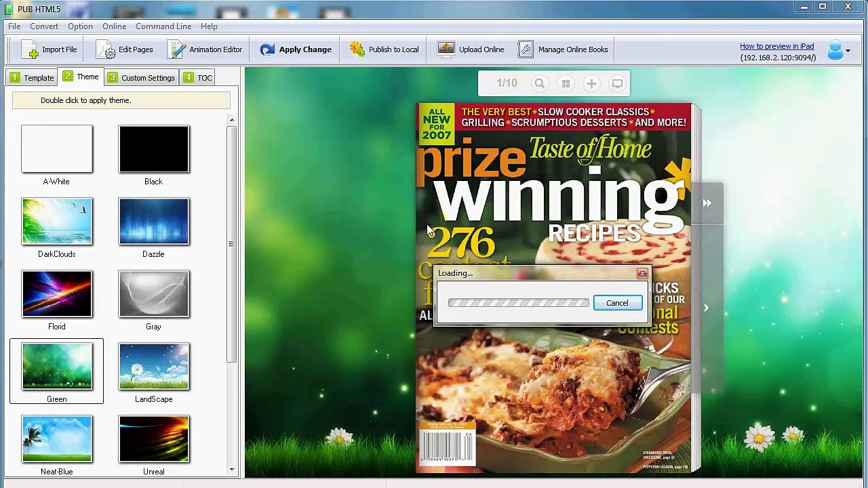This screenshot has height=488, width=868.
Task: Open the Online menu
Action: pyautogui.click(x=115, y=26)
